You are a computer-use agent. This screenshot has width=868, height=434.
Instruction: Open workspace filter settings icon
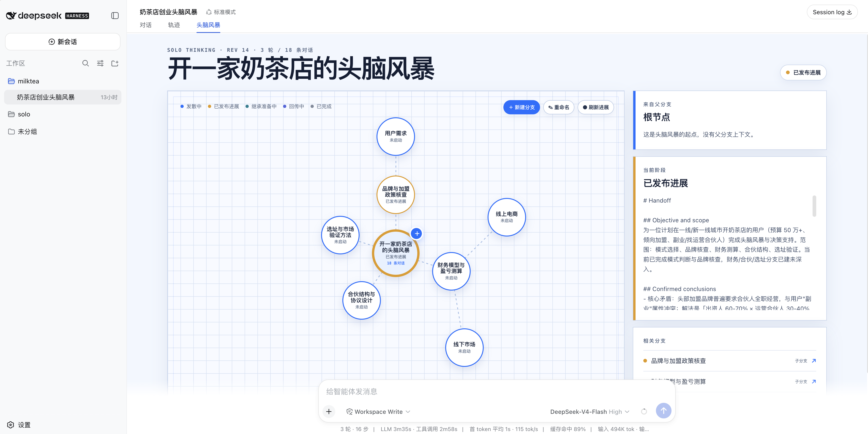point(100,63)
